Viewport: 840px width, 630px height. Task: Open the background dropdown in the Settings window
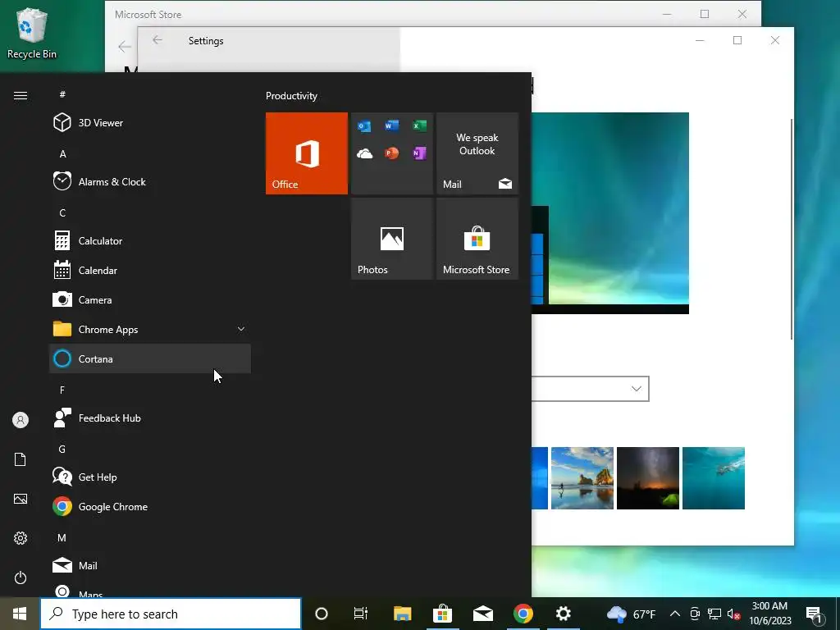coord(591,389)
